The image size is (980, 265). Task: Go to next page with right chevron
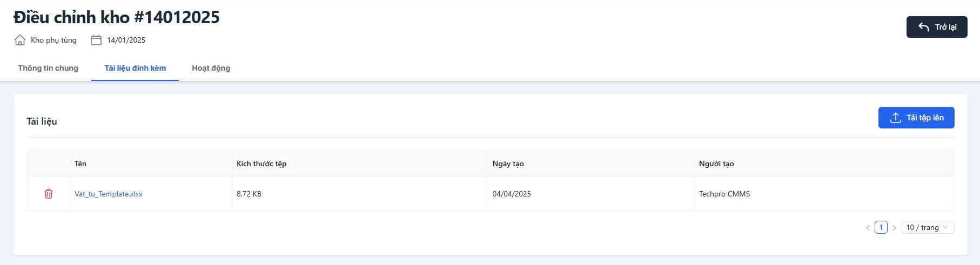[894, 228]
